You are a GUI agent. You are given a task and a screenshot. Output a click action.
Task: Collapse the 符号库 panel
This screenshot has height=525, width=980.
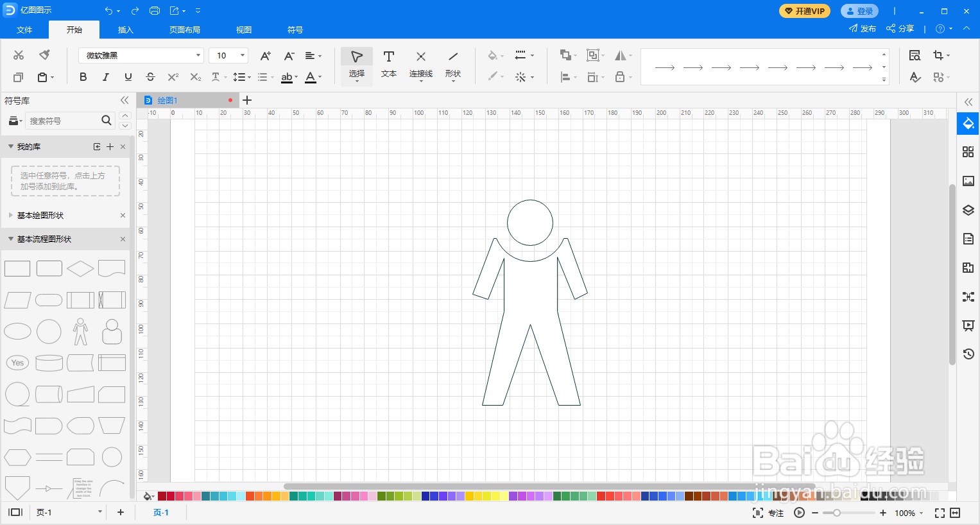click(125, 100)
